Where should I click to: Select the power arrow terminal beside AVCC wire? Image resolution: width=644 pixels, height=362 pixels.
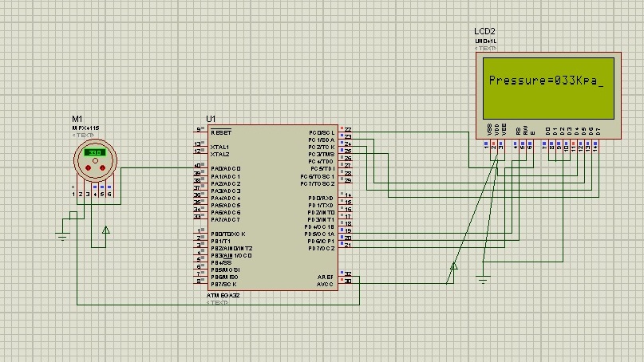tap(453, 266)
